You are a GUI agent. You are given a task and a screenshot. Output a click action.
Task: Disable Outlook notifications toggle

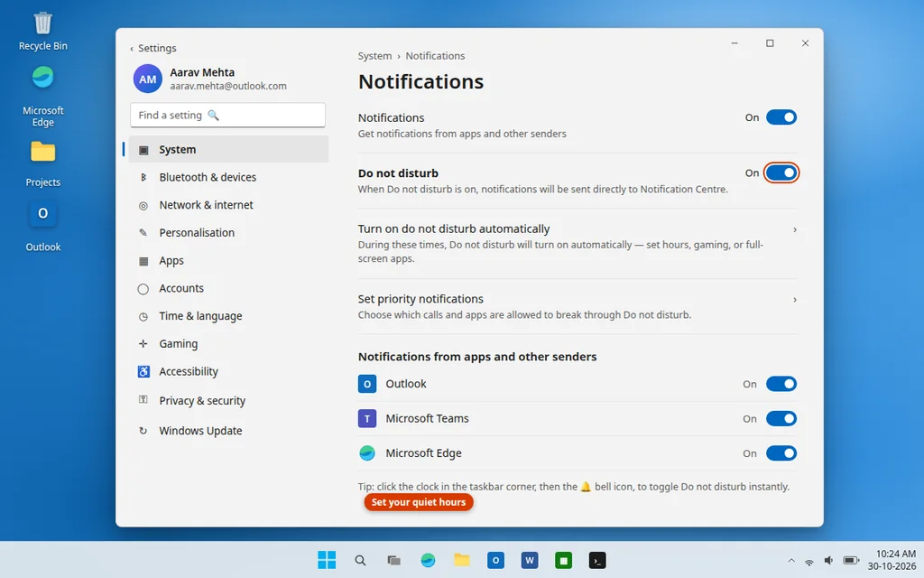coord(781,384)
